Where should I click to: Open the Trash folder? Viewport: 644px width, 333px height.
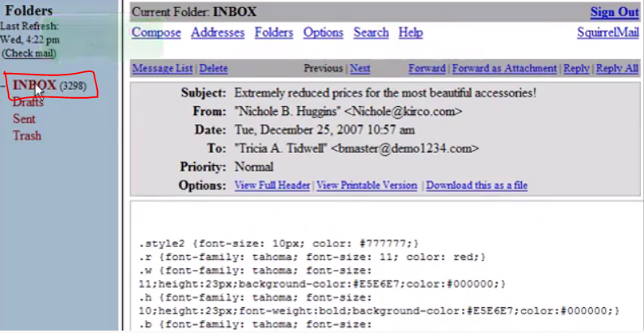point(28,135)
